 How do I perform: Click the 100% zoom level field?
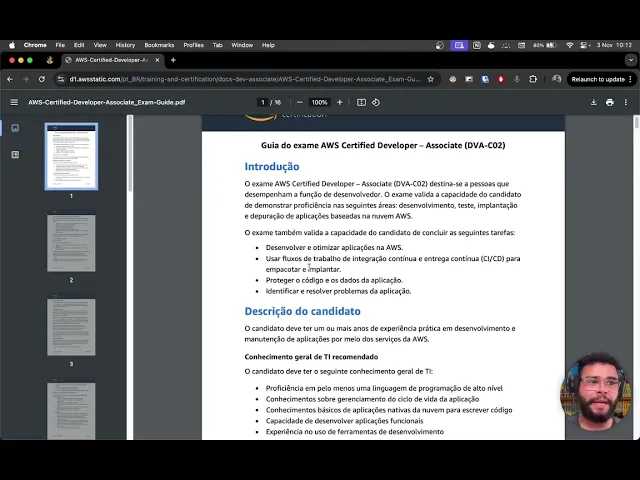click(320, 102)
